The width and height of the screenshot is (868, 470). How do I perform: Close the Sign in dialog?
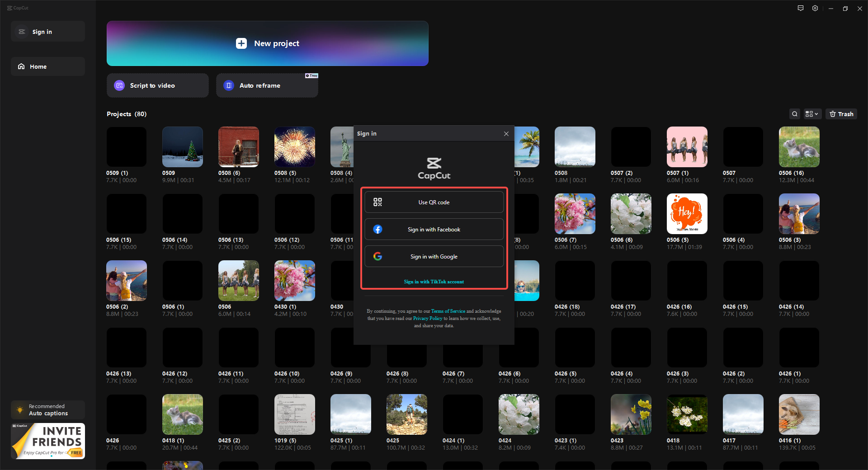pos(506,134)
